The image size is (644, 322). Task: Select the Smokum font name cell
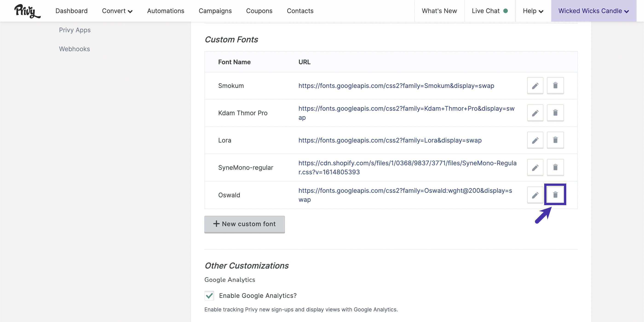pyautogui.click(x=231, y=86)
